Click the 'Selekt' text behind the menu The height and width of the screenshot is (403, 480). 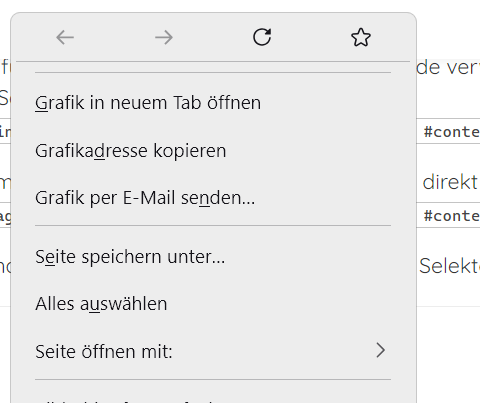(x=449, y=266)
